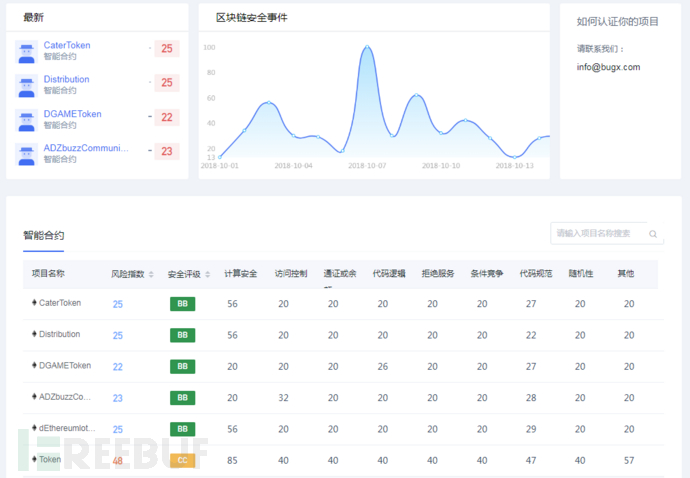Open the DGAMEToken link in latest list
The image size is (690, 478).
(73, 114)
